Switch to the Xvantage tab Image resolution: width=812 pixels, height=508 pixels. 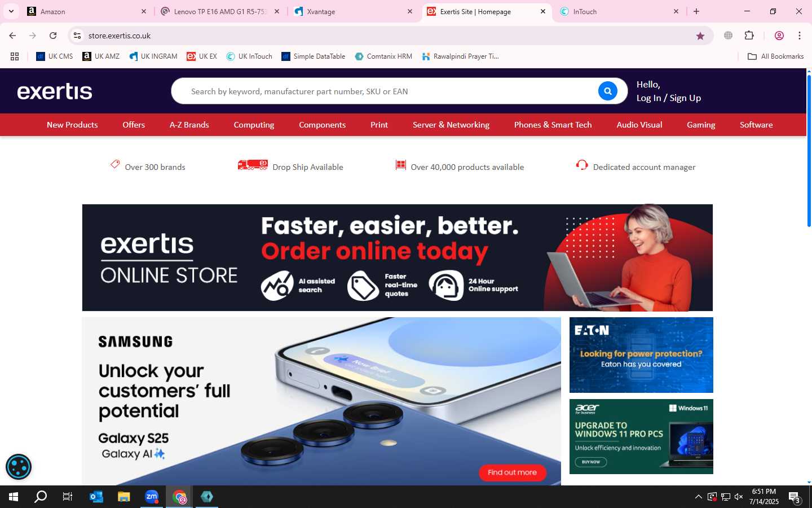(x=354, y=11)
